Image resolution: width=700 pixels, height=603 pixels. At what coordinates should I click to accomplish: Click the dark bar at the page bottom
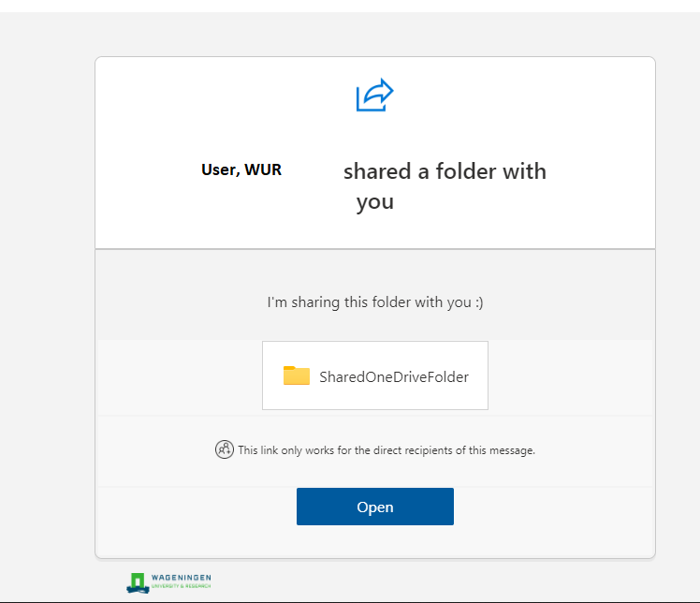[374, 600]
